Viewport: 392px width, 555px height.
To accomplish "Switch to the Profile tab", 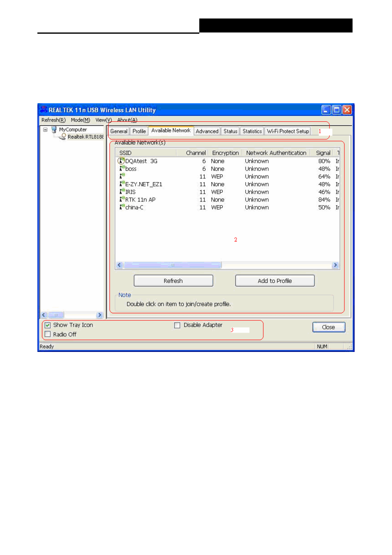I will point(139,131).
